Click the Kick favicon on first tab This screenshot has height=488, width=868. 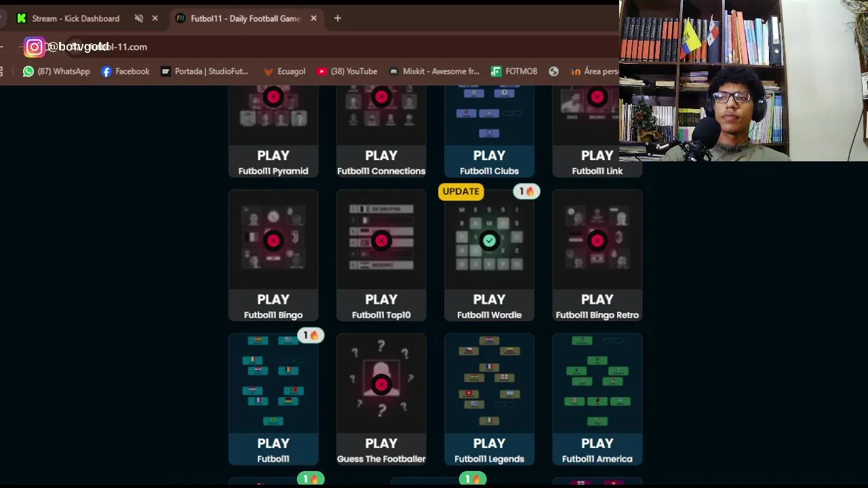[x=22, y=18]
